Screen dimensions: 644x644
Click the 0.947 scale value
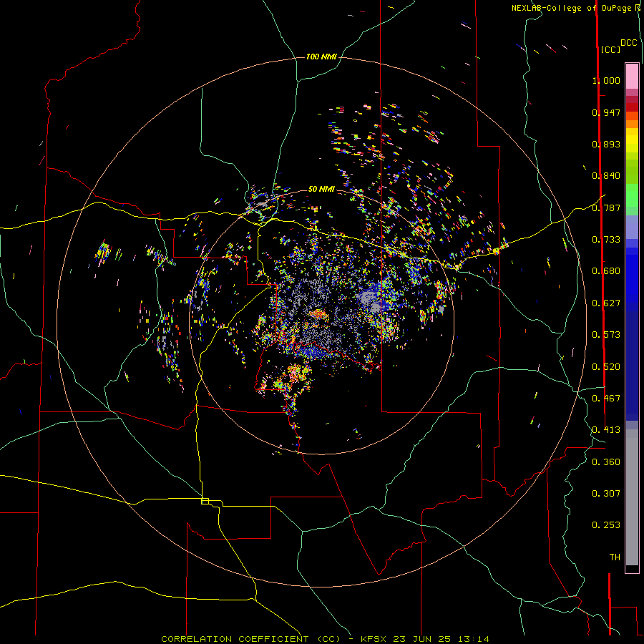pyautogui.click(x=606, y=112)
